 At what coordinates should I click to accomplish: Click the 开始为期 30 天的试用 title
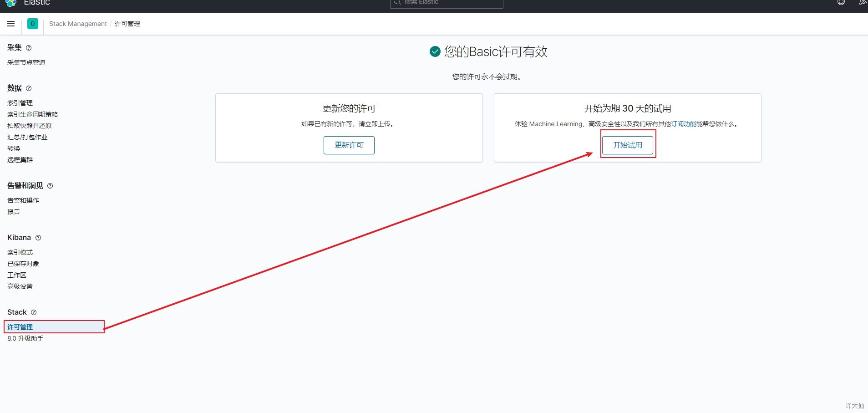coord(628,108)
